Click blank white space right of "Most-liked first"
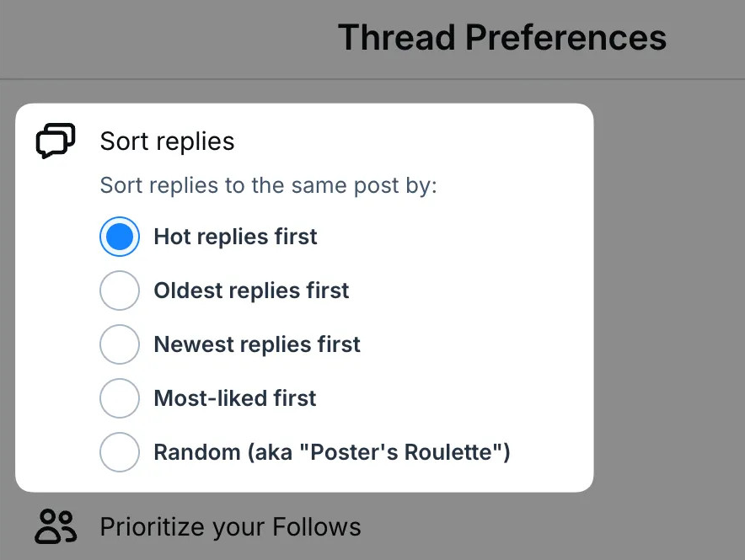 455,398
